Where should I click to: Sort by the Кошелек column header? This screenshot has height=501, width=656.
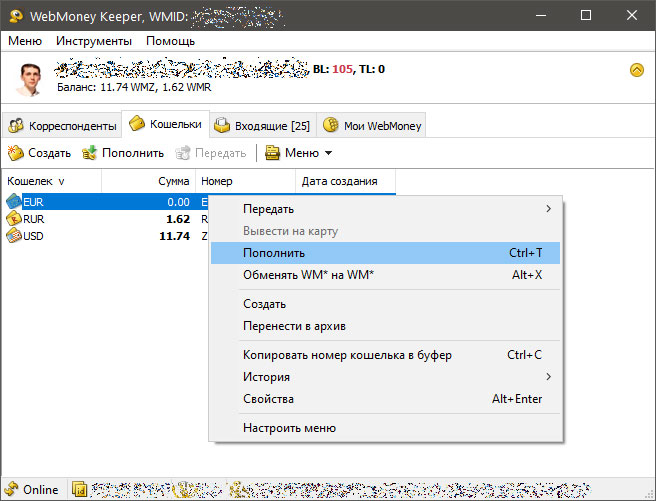point(51,181)
